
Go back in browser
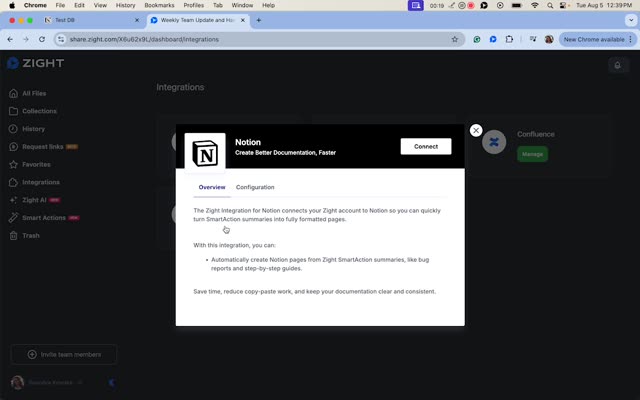pos(10,40)
